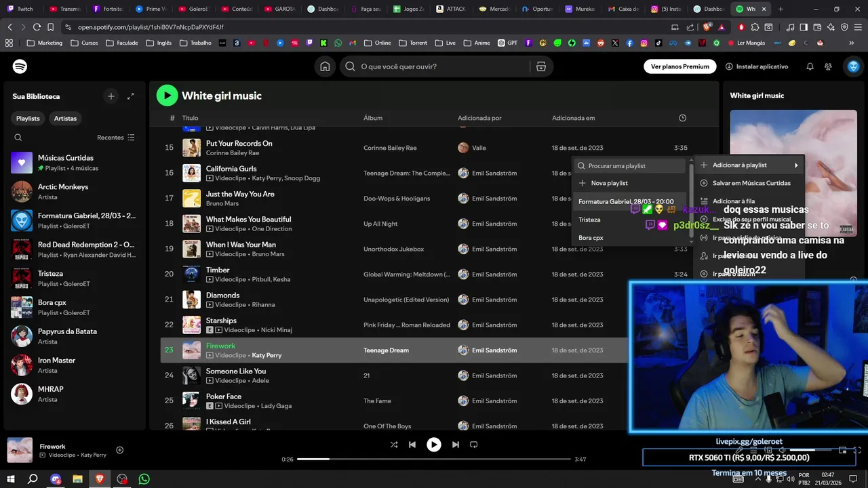Open Músicas Curtidas in the library
This screenshot has height=488, width=868.
[x=74, y=163]
